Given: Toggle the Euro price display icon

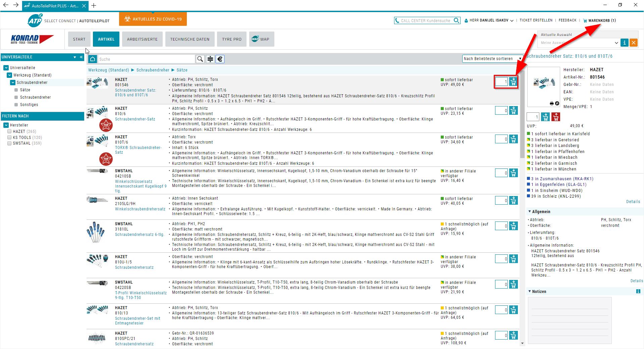Looking at the screenshot, I should pos(220,59).
